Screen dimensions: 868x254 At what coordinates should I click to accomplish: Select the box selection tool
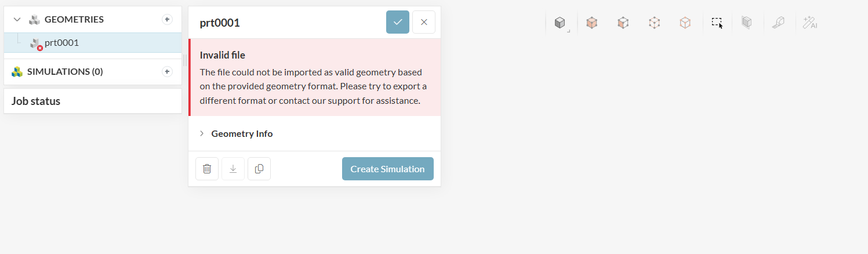click(717, 23)
